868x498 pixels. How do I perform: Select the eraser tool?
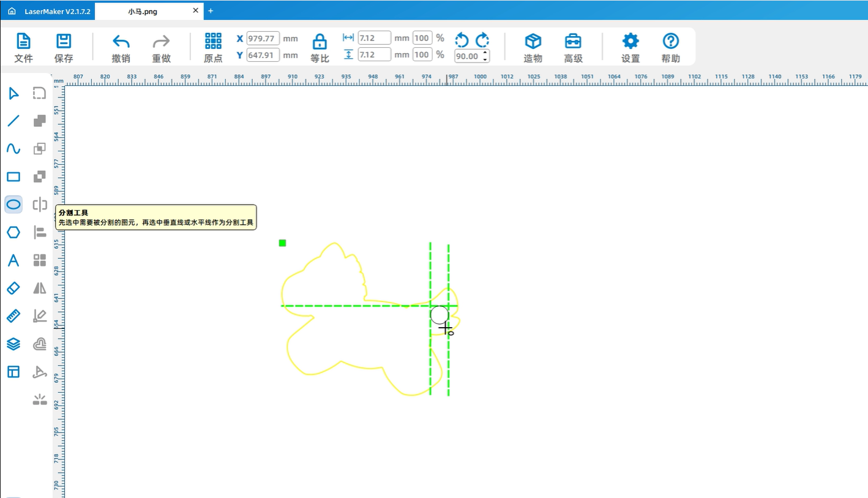coord(13,288)
